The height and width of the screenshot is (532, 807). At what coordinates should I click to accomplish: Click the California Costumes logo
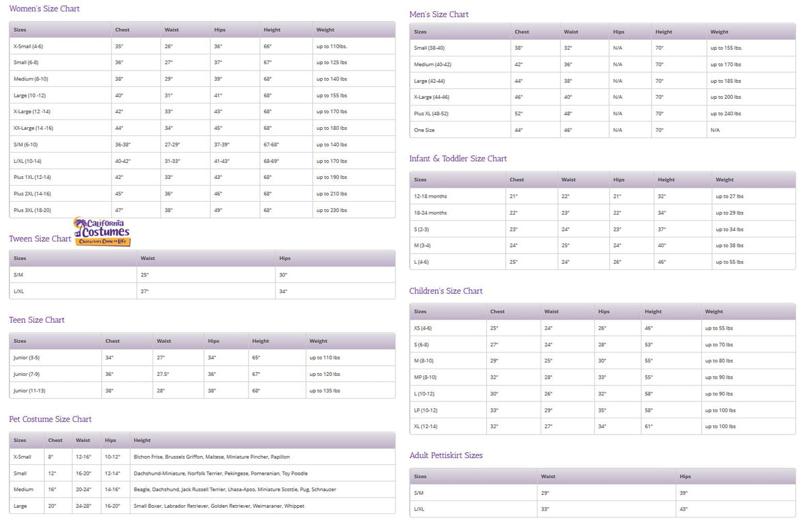point(102,232)
